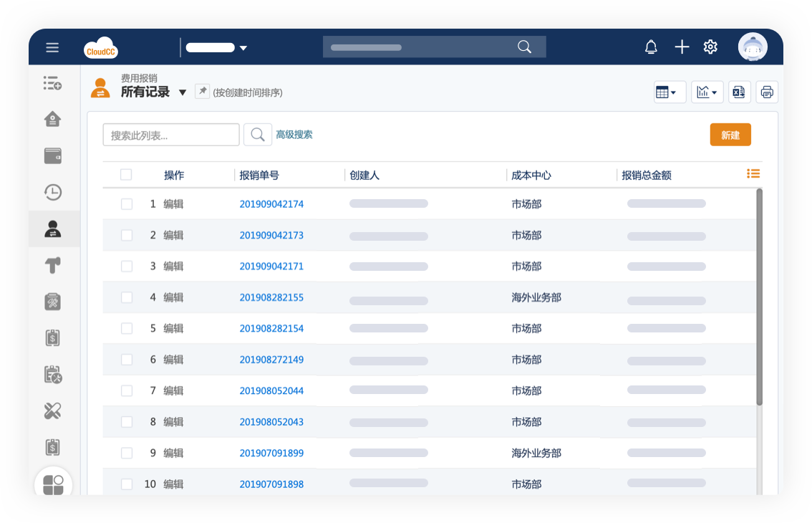
Task: Click the printer icon
Action: coord(767,92)
